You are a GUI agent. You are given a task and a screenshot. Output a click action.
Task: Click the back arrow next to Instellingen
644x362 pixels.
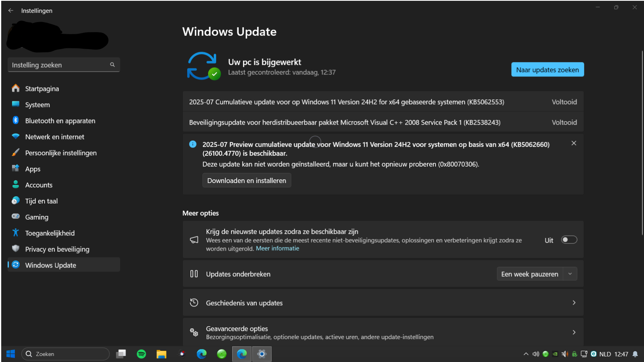pyautogui.click(x=11, y=10)
